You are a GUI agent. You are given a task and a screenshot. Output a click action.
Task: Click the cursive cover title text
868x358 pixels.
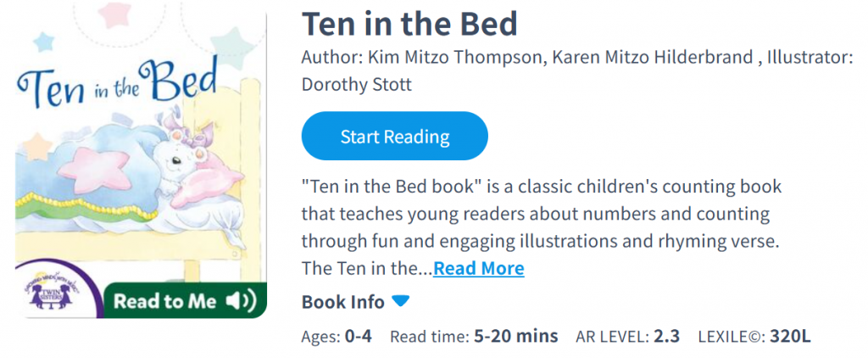click(117, 87)
